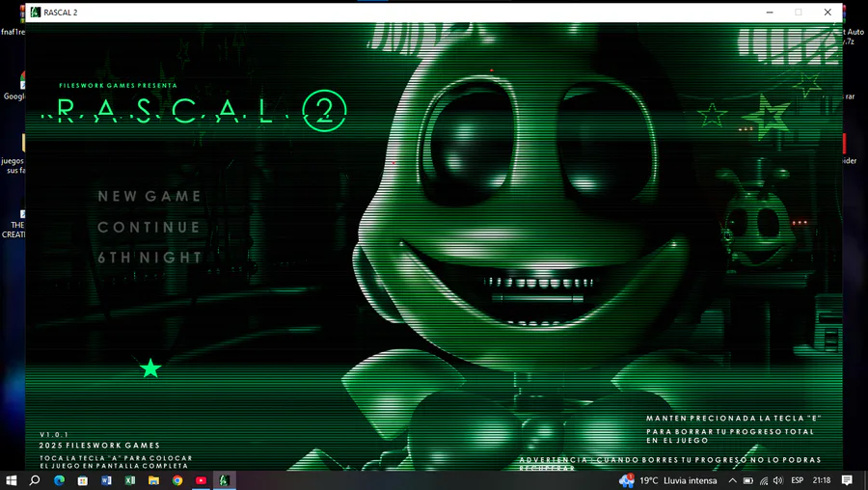
Task: Open the weather widget showing 19°C
Action: click(x=667, y=480)
